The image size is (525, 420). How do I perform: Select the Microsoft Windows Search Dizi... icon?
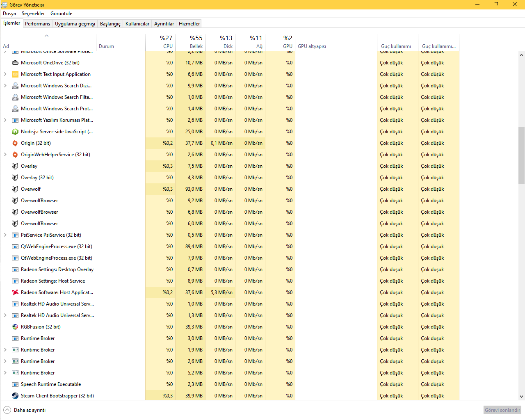(x=15, y=86)
